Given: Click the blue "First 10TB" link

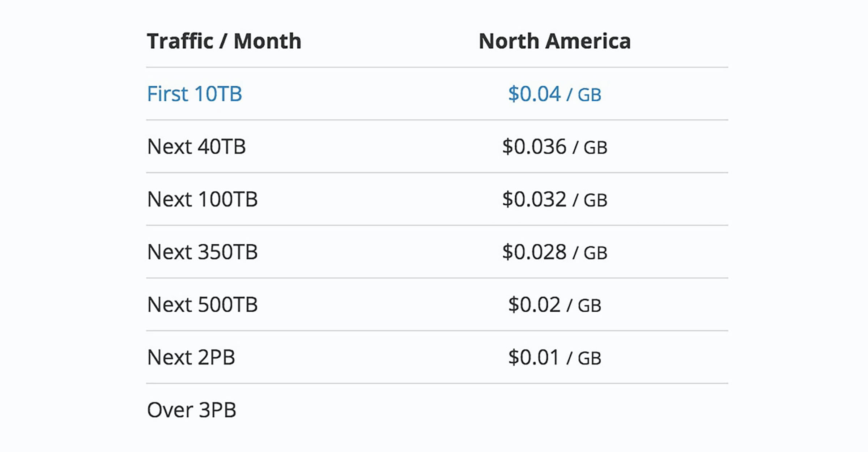Looking at the screenshot, I should point(194,94).
